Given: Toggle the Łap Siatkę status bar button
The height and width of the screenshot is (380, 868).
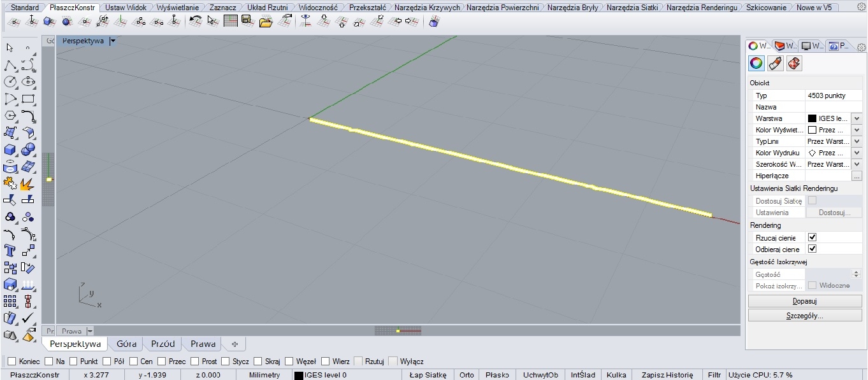Looking at the screenshot, I should point(427,375).
